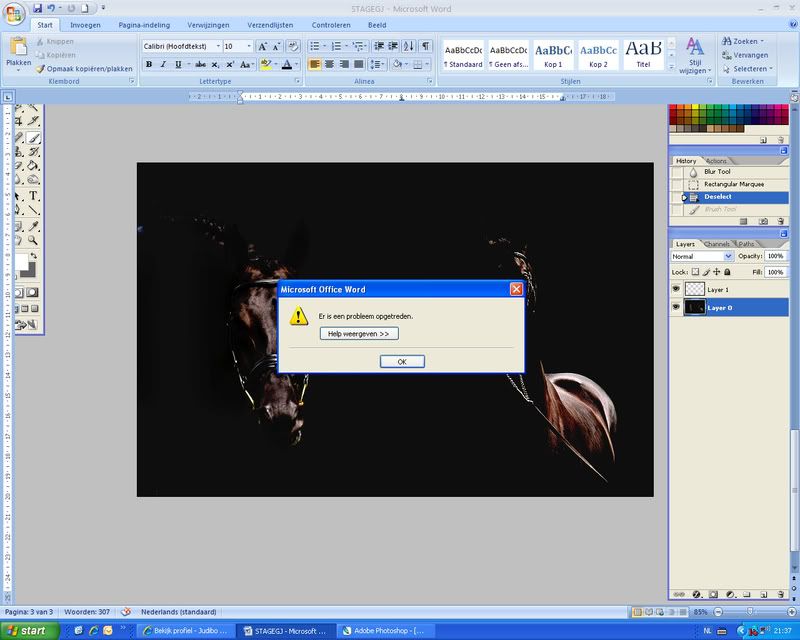This screenshot has height=640, width=800.
Task: Increase font size with the grow font icon
Action: point(262,46)
